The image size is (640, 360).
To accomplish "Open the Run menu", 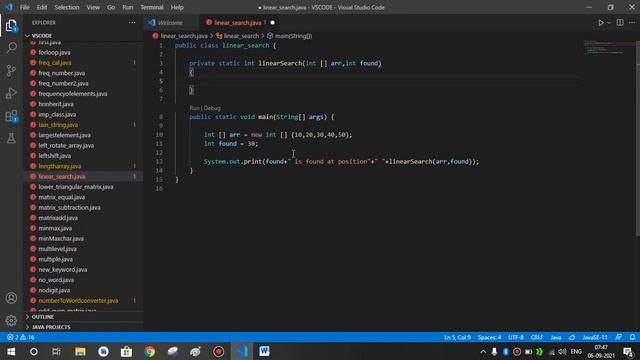I will (128, 7).
